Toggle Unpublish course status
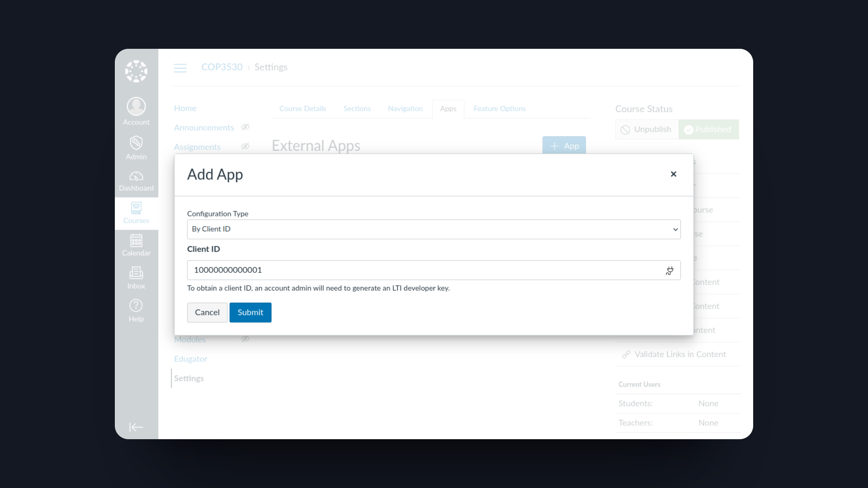868x488 pixels. coord(646,129)
